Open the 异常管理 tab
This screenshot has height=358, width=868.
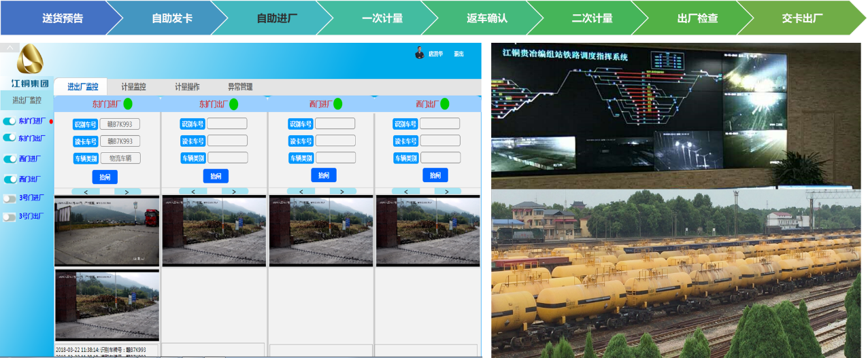[x=239, y=87]
